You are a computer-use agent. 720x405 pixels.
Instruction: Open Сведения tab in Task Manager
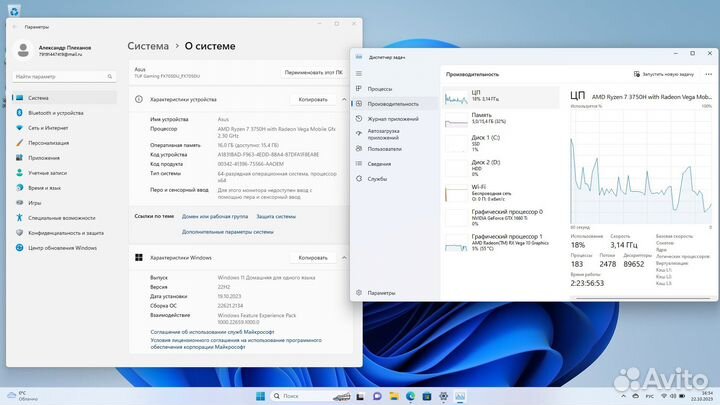[x=379, y=164]
